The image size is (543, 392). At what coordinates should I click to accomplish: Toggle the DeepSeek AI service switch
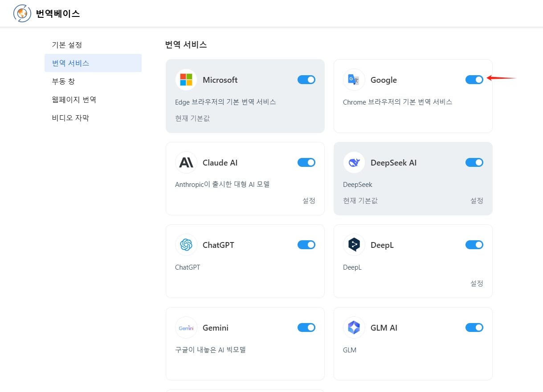[x=474, y=162]
